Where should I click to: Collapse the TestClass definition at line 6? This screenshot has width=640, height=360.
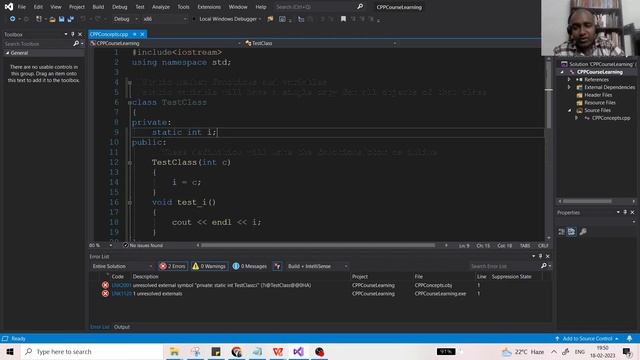pos(129,102)
